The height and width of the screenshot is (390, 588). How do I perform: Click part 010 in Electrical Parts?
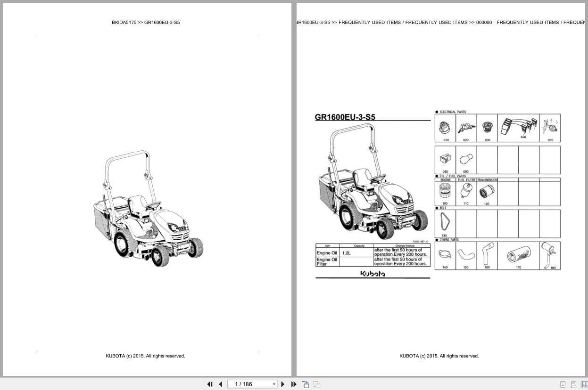tap(445, 128)
